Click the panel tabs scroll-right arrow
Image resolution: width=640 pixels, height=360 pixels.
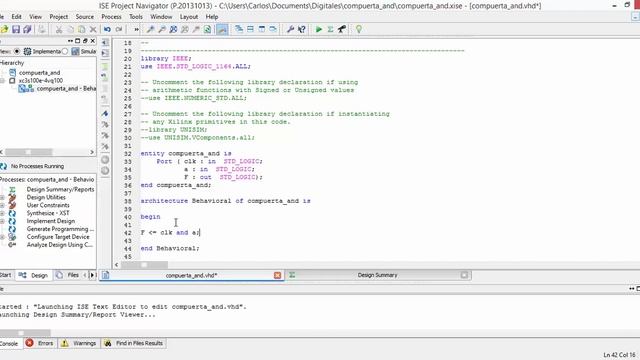pos(92,276)
